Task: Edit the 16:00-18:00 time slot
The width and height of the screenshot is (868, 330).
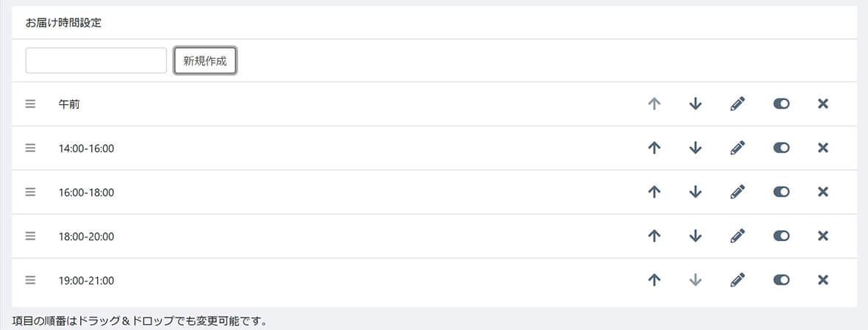Action: pyautogui.click(x=738, y=193)
